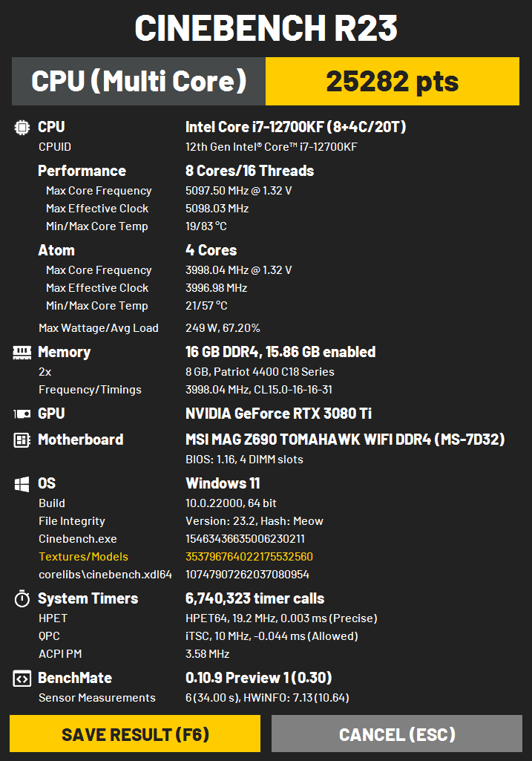Click the yellow Textures/Models label
This screenshot has width=532, height=761.
point(83,557)
